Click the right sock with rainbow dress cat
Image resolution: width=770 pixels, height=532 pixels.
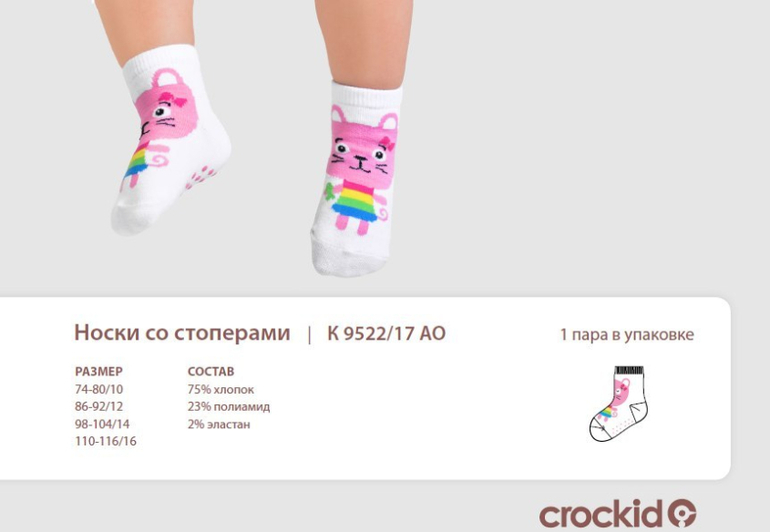pos(357,179)
